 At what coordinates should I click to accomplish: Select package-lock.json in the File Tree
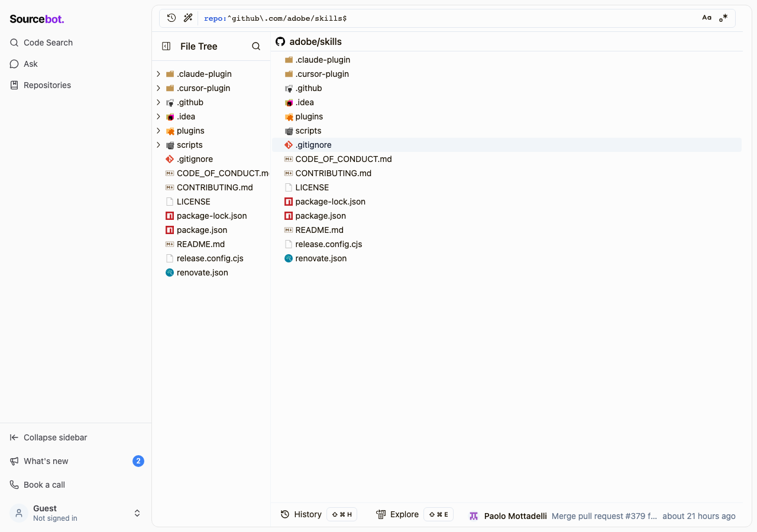(x=212, y=216)
